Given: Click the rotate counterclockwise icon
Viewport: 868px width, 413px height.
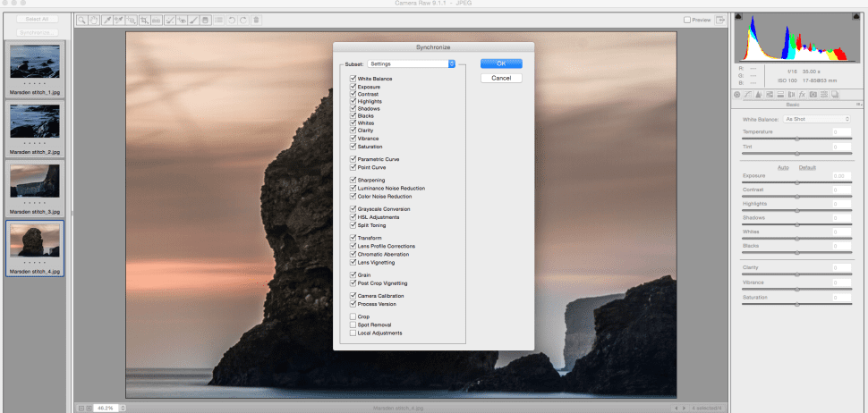Looking at the screenshot, I should tap(232, 20).
